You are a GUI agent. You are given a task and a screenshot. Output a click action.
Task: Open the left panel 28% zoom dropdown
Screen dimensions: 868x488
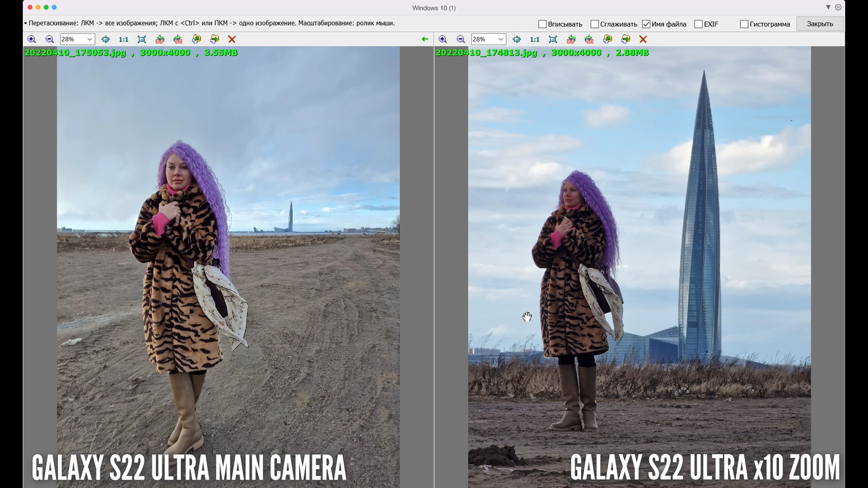point(90,39)
